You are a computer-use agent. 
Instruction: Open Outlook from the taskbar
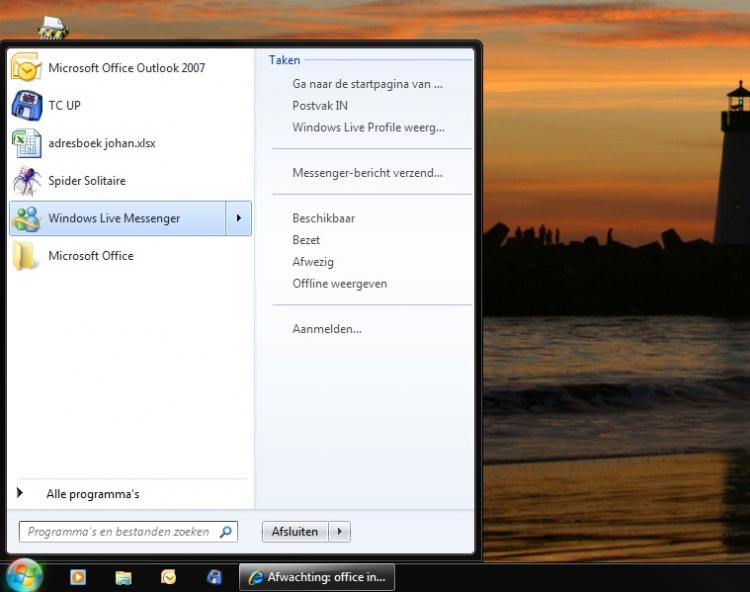(168, 577)
